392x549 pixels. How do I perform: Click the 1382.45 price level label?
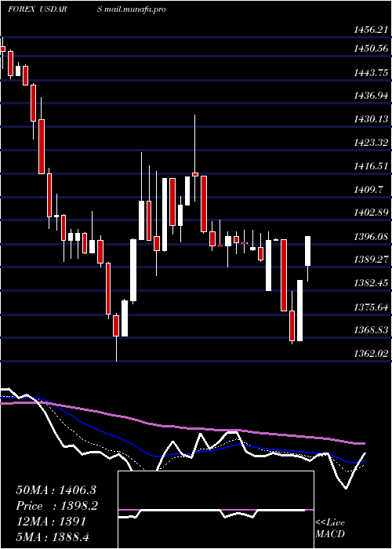371,283
